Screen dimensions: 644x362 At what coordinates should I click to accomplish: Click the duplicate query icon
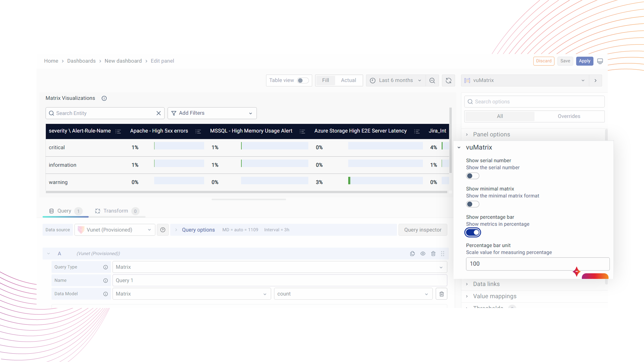[x=412, y=254]
